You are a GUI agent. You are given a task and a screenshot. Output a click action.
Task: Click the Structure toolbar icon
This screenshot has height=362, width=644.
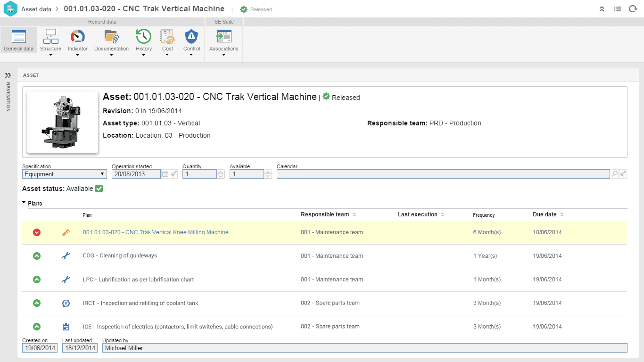click(x=50, y=36)
